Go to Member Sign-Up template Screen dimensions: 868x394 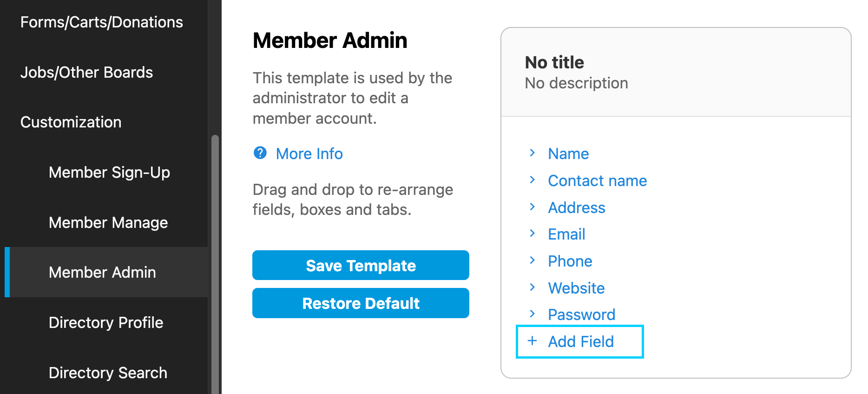click(x=109, y=173)
